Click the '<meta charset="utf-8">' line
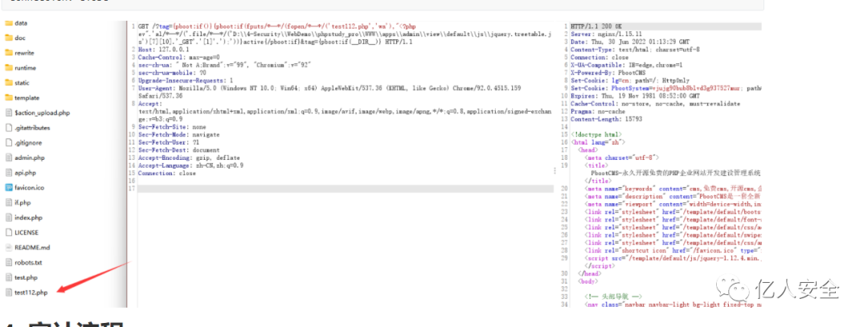This screenshot has width=868, height=327. coord(621,157)
